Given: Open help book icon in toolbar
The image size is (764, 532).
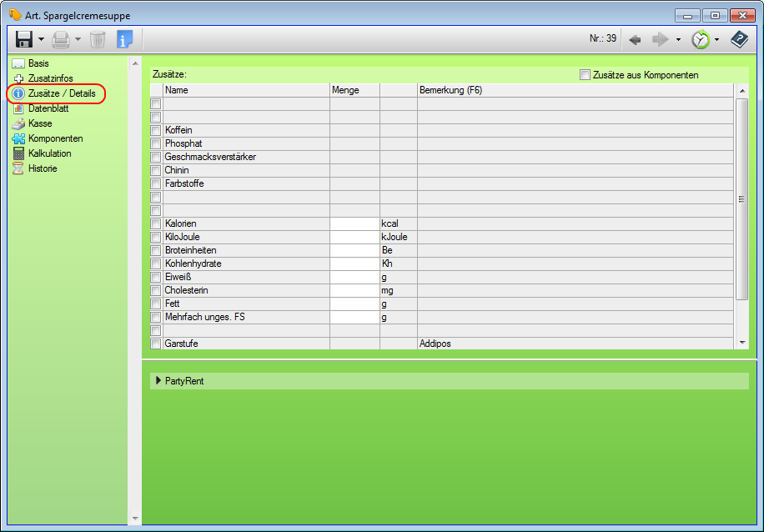Looking at the screenshot, I should coord(739,39).
